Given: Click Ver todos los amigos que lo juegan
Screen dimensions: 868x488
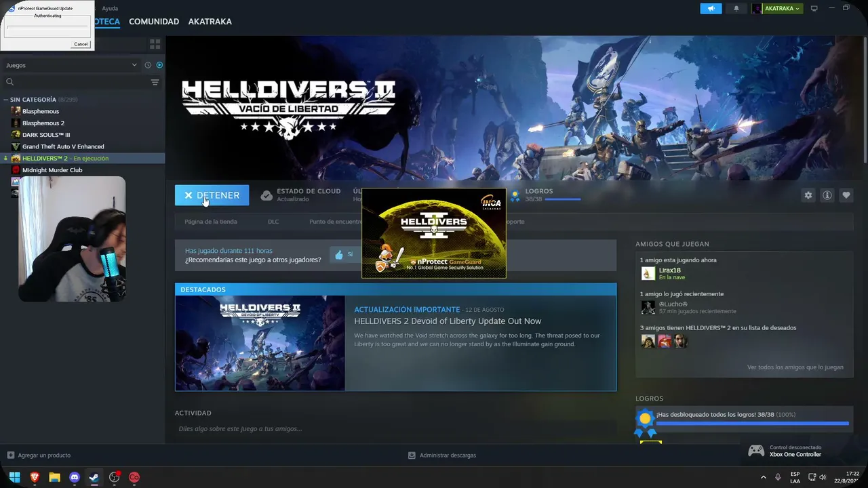Looking at the screenshot, I should [x=795, y=367].
